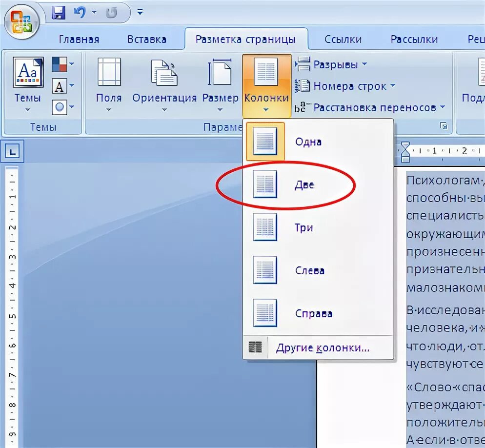The height and width of the screenshot is (448, 485).
Task: Open the undo history dropdown arrow
Action: pos(94,12)
